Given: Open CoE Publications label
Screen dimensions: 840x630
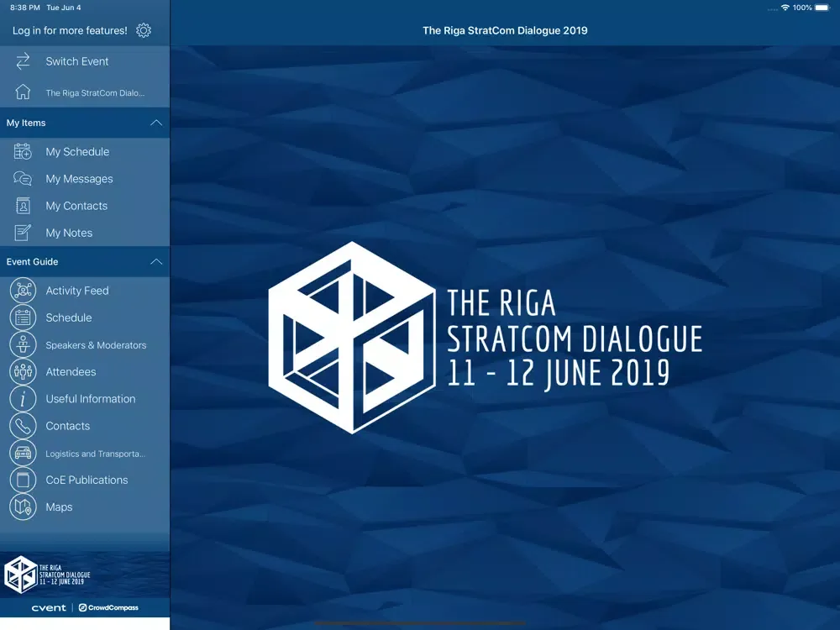Looking at the screenshot, I should pyautogui.click(x=87, y=480).
